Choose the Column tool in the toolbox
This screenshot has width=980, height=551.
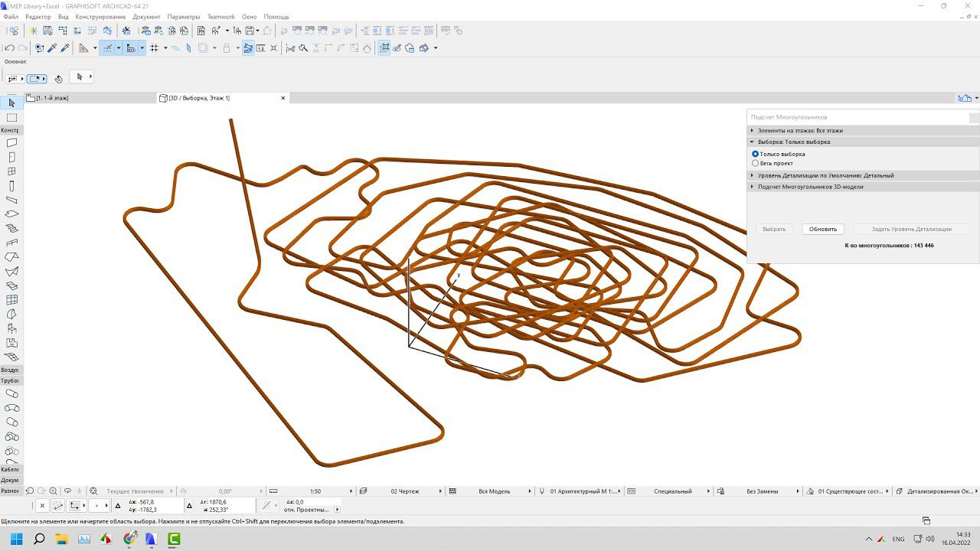tap(11, 186)
